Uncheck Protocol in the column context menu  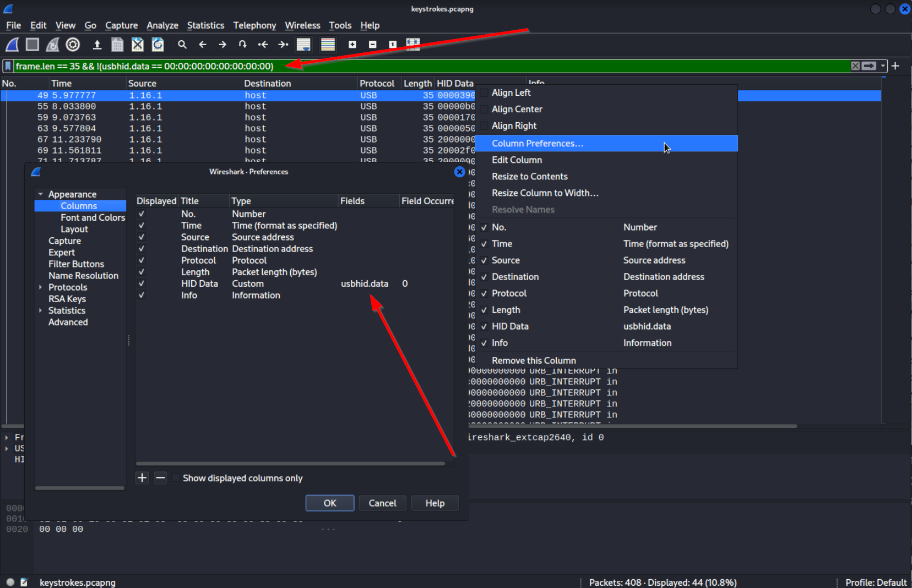pyautogui.click(x=484, y=293)
